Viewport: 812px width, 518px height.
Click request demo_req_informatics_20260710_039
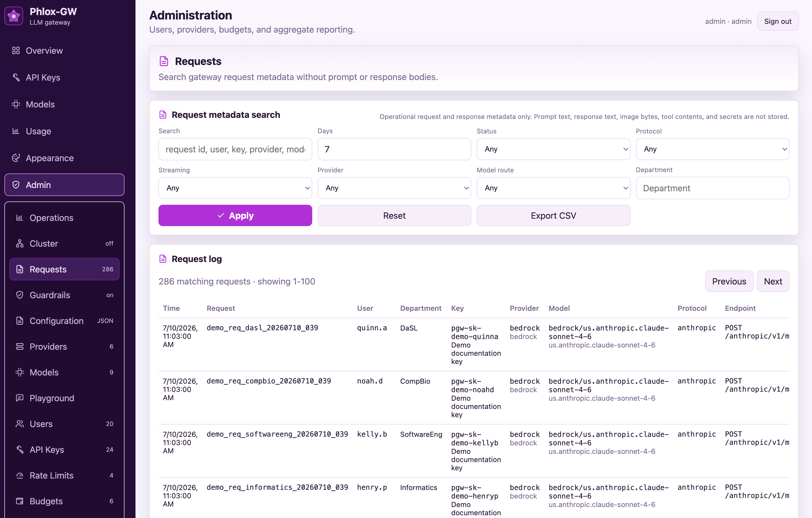[277, 487]
